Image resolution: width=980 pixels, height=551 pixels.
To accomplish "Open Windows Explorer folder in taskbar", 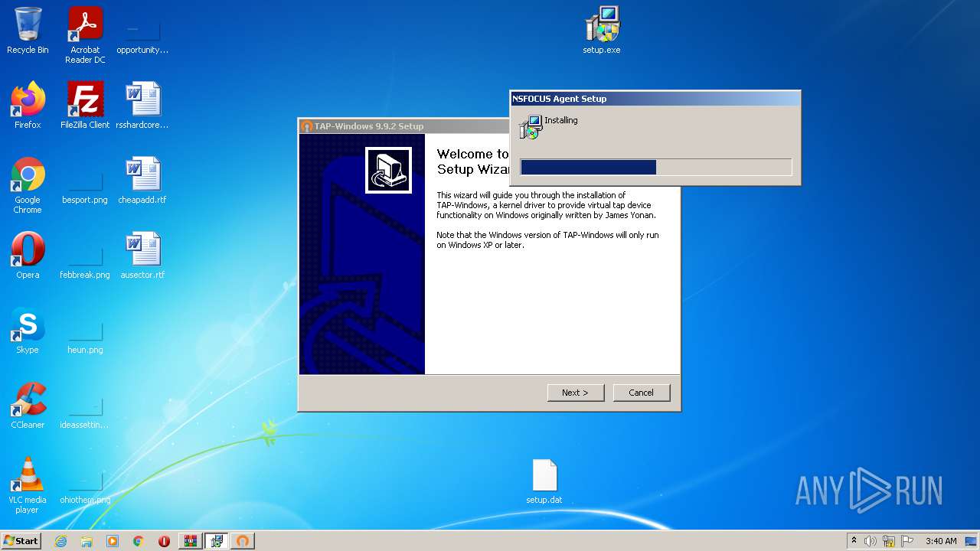I will (87, 541).
